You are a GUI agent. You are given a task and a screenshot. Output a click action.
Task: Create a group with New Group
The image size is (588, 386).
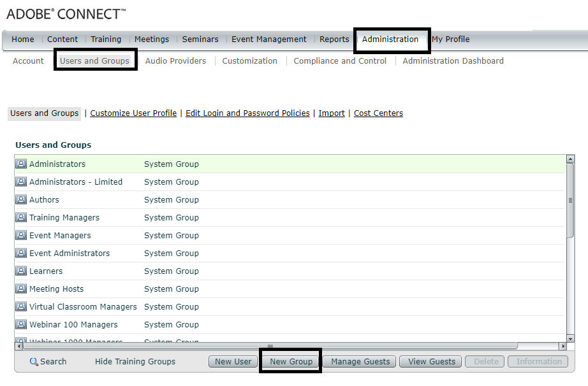point(291,362)
